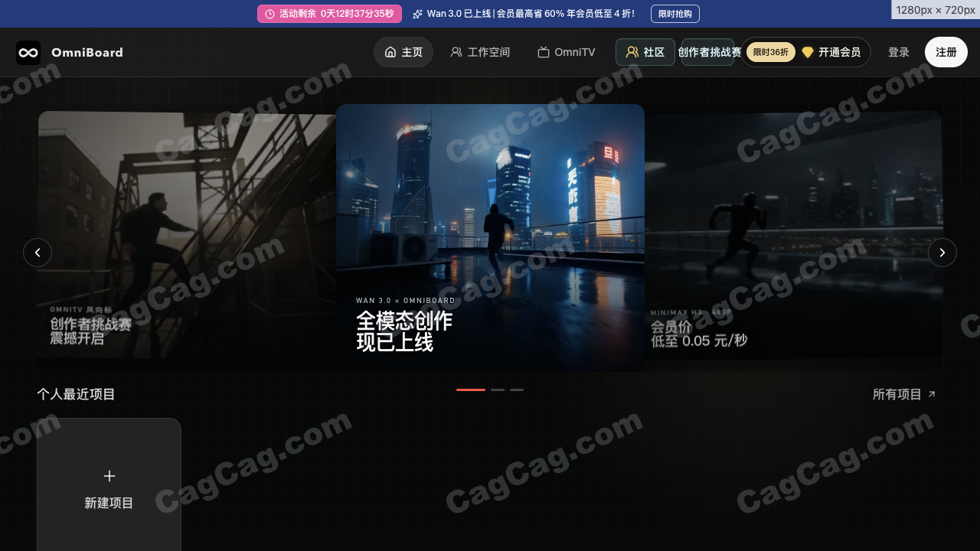Open the 会员价 低至 0.05 元/秒 slide

click(x=794, y=235)
